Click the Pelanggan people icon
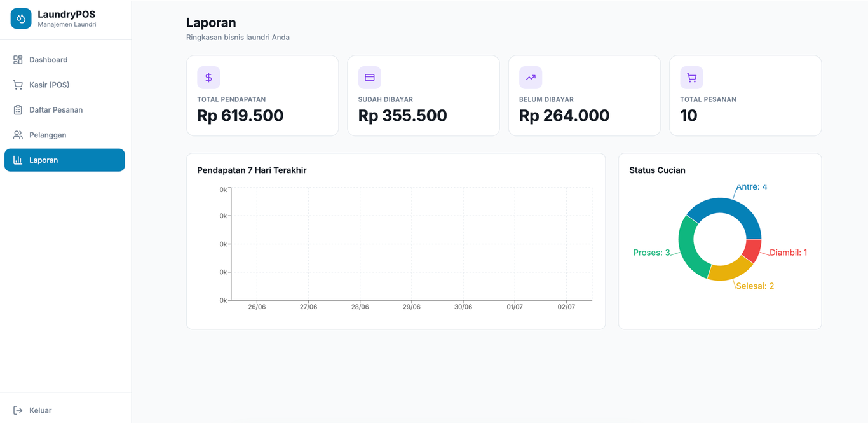Screen dimensions: 868x423 click(18, 135)
